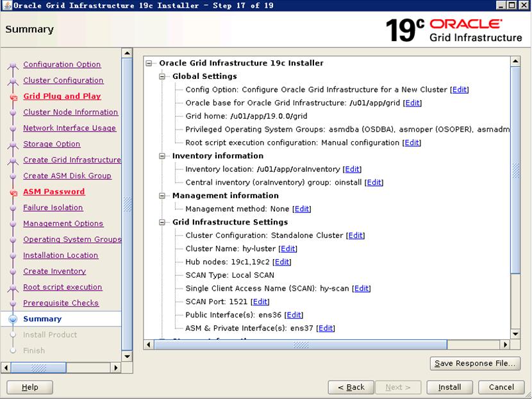Edit the Cluster Name hy-luster
Viewport: 532px width, 399px height.
coord(288,248)
